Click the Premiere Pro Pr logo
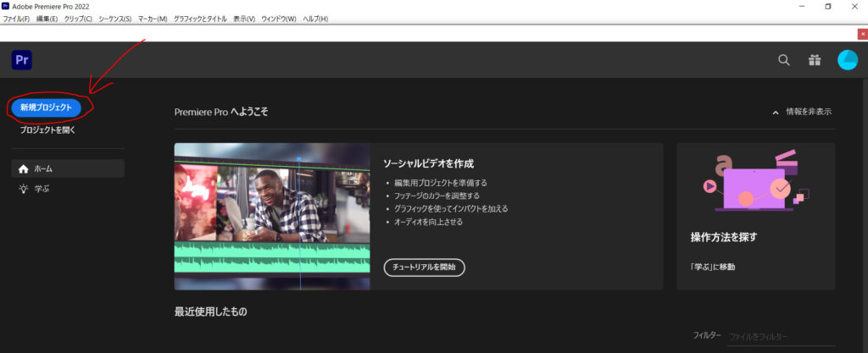 coord(21,59)
